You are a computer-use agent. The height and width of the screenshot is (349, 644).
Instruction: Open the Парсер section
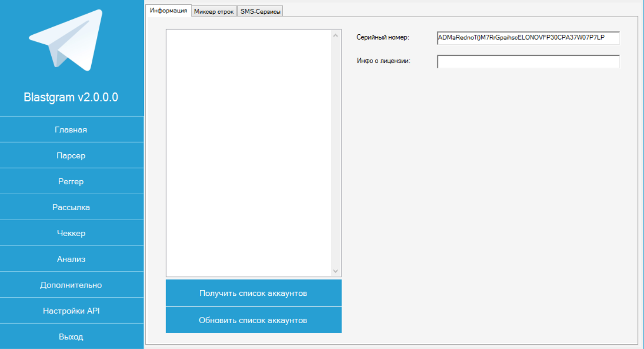tap(71, 156)
